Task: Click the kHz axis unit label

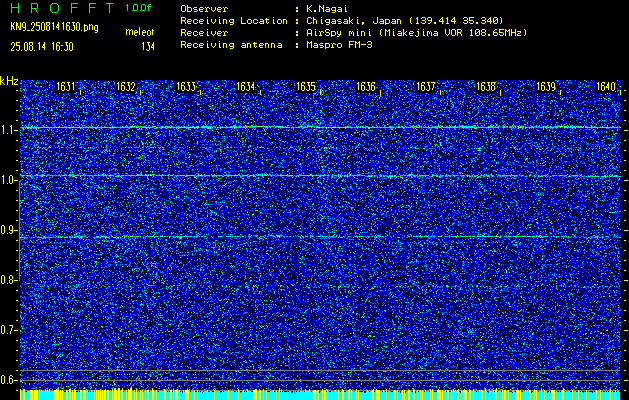Action: [x=9, y=81]
